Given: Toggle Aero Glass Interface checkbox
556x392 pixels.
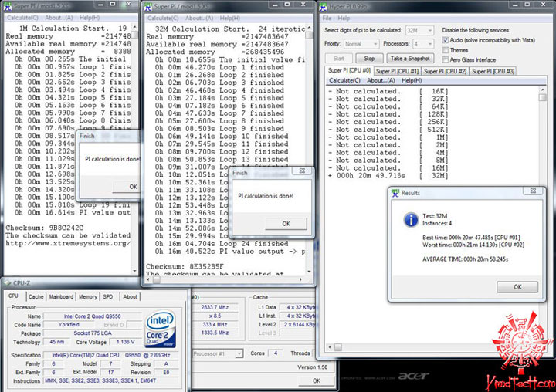Looking at the screenshot, I should click(x=446, y=59).
